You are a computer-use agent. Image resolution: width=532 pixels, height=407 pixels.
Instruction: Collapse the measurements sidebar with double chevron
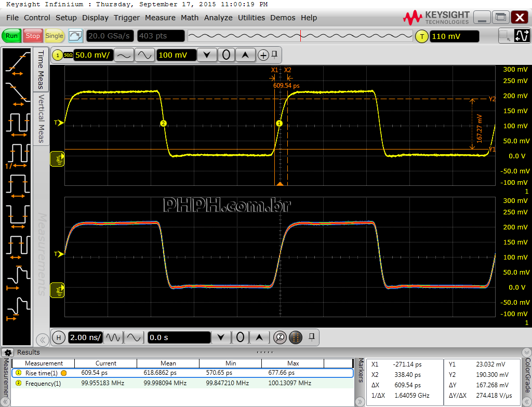pyautogui.click(x=42, y=340)
